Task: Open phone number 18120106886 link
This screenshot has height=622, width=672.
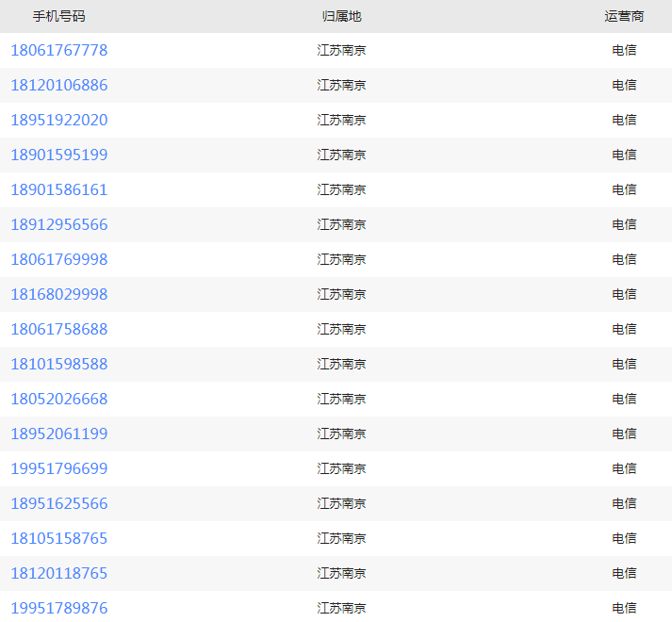Action: coord(59,86)
